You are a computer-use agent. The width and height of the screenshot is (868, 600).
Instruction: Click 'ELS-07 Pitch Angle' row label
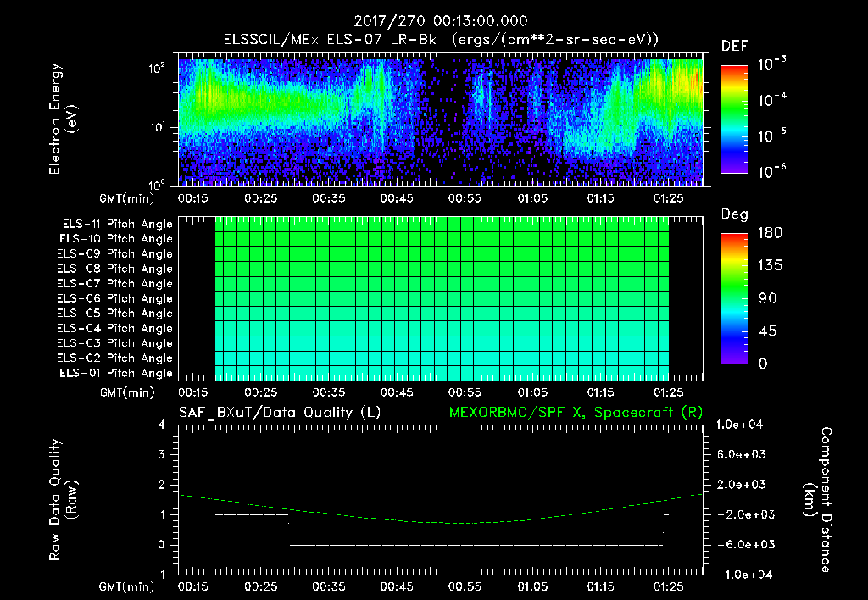pyautogui.click(x=115, y=284)
